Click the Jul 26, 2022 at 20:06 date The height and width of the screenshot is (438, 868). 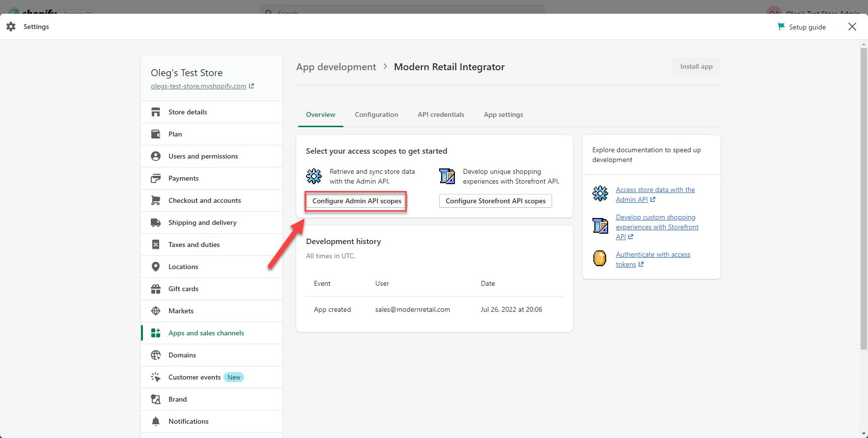(x=511, y=309)
